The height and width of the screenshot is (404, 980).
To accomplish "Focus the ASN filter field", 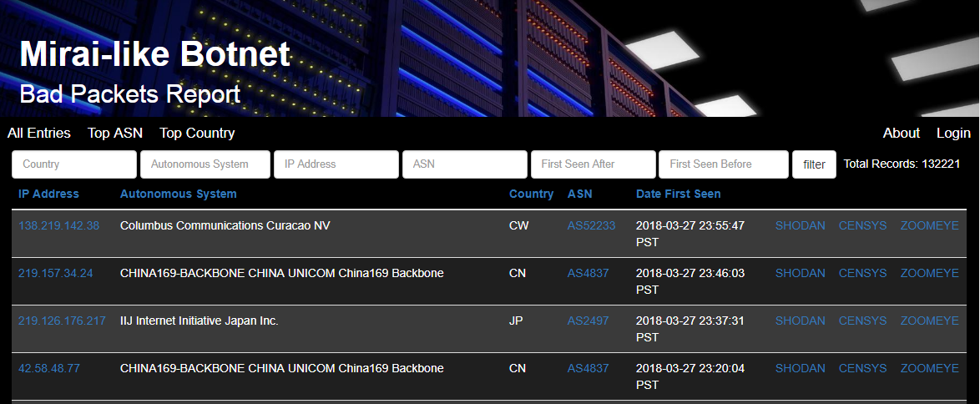I will (465, 164).
